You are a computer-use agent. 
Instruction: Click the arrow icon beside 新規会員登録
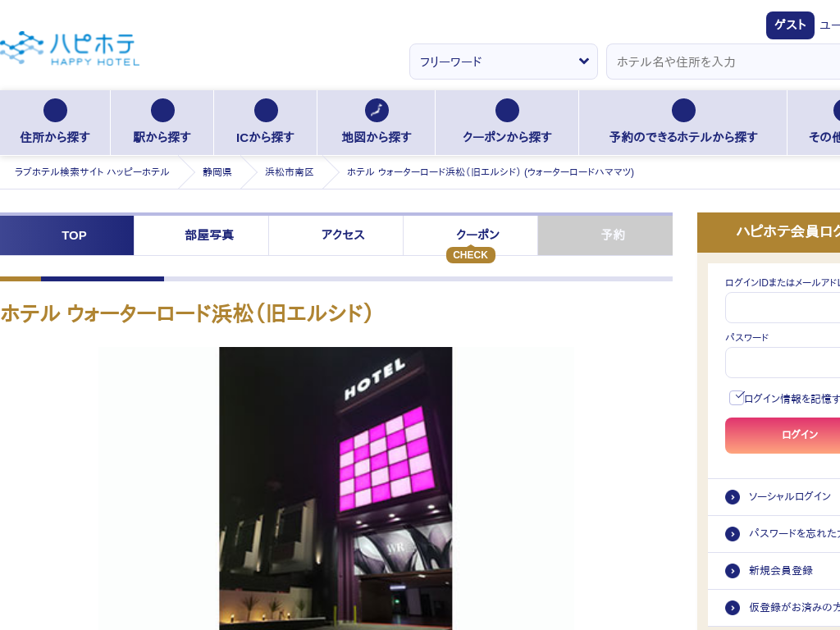pos(733,571)
